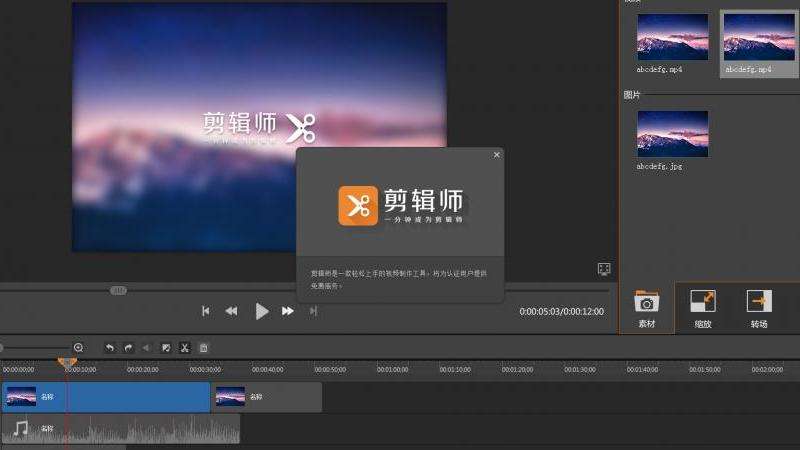Click the rewind button
The height and width of the screenshot is (450, 800).
coord(231,311)
